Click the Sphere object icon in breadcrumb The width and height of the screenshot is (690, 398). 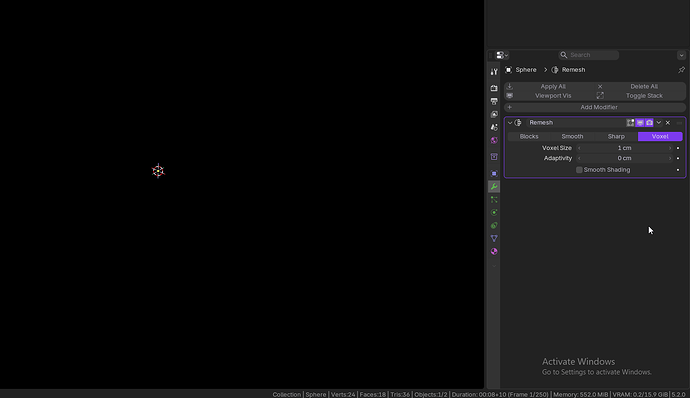509,70
